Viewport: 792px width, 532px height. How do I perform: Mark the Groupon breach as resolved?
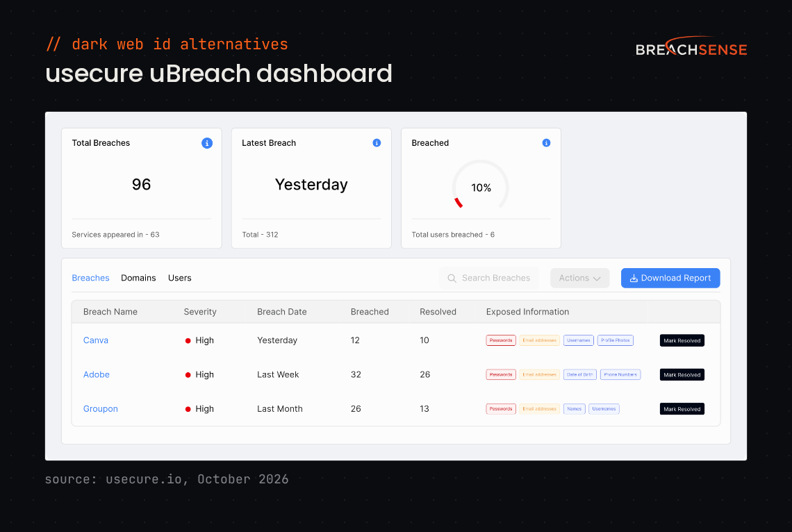coord(682,409)
